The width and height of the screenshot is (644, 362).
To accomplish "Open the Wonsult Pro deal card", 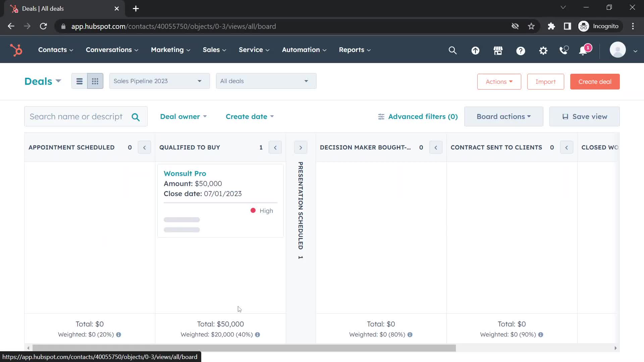I will point(184,173).
